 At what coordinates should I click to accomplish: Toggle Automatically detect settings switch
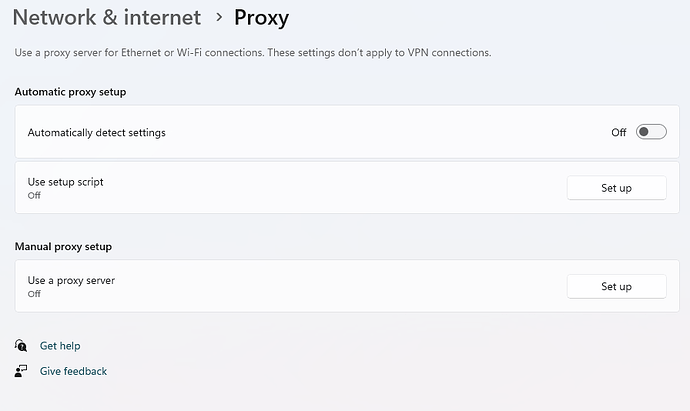point(651,132)
